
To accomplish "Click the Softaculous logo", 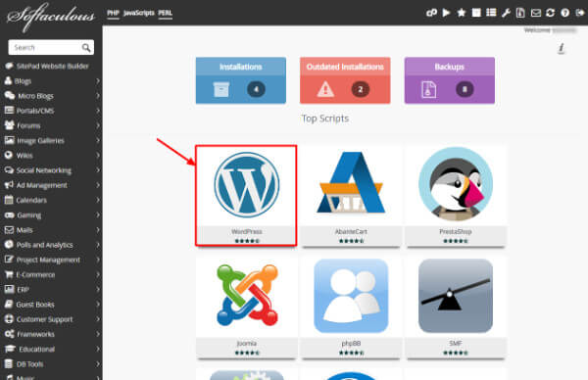I will [51, 16].
